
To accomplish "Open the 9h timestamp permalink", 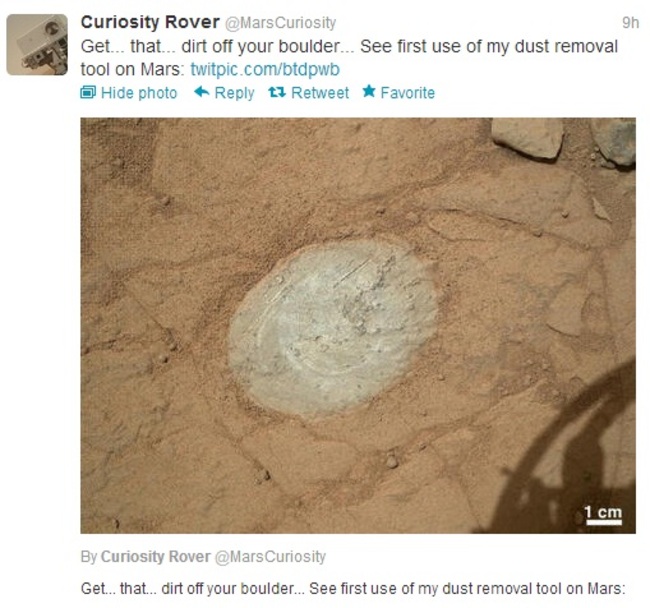I will pos(631,22).
